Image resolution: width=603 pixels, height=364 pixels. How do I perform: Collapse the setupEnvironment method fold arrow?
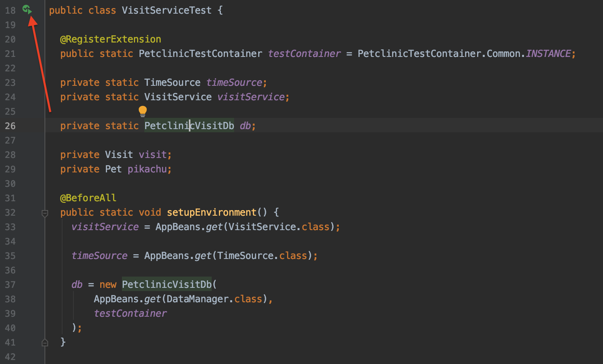tap(45, 212)
